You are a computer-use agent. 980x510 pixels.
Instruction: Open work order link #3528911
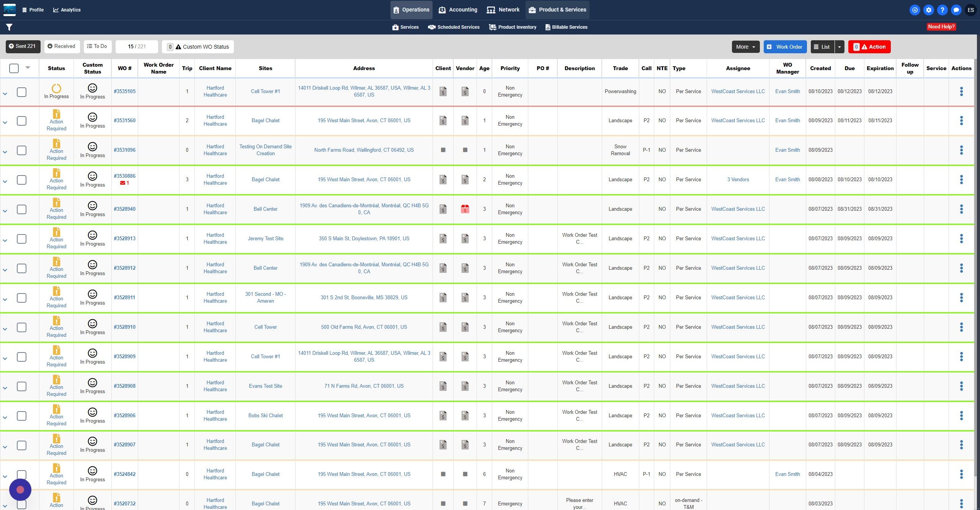[x=124, y=298]
